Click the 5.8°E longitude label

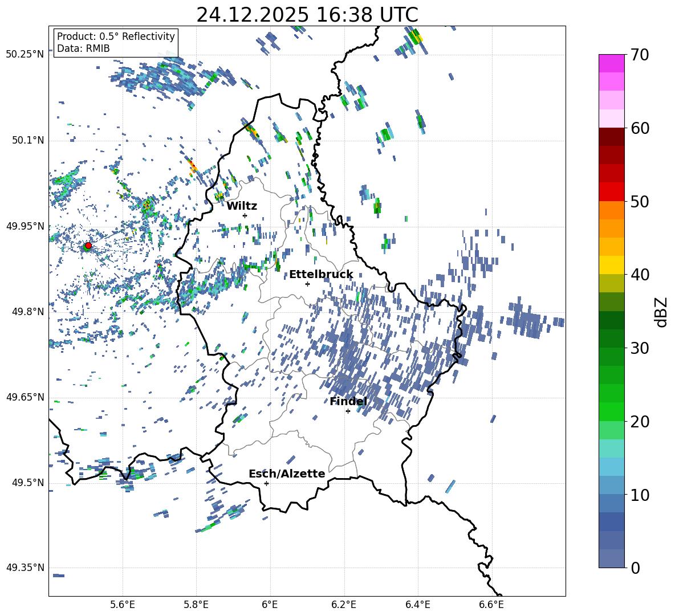coord(196,605)
